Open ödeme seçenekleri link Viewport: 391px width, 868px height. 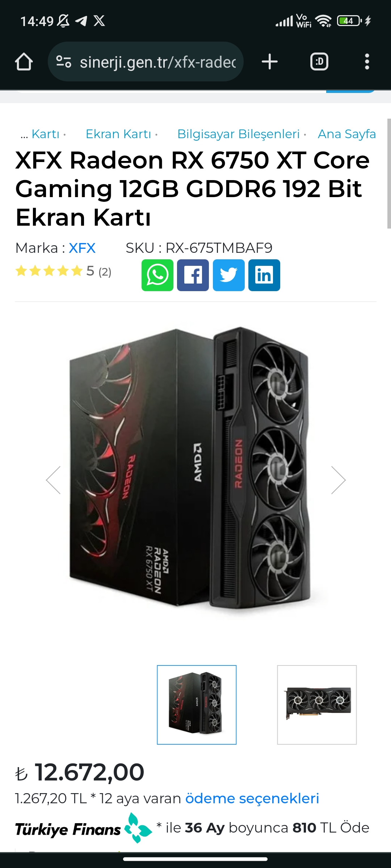coord(252,798)
